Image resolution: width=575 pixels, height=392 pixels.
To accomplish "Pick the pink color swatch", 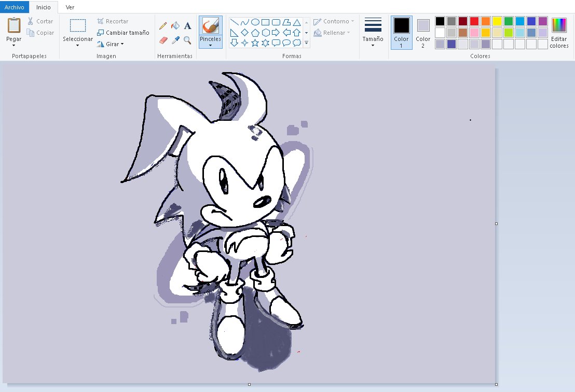I will click(x=474, y=33).
